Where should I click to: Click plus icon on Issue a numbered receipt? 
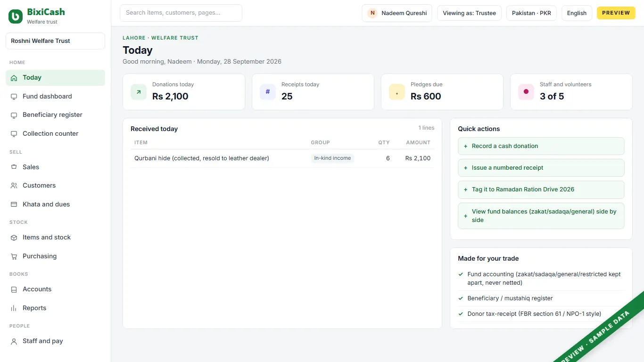[x=466, y=168]
